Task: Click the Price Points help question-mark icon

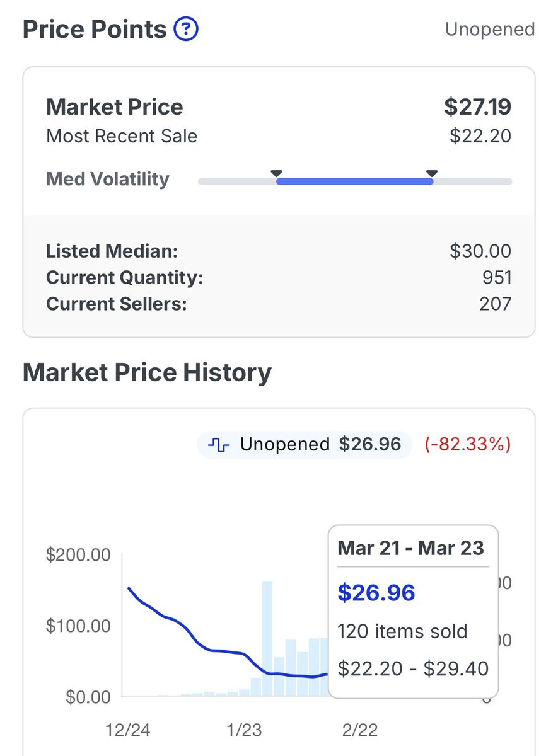Action: [186, 29]
